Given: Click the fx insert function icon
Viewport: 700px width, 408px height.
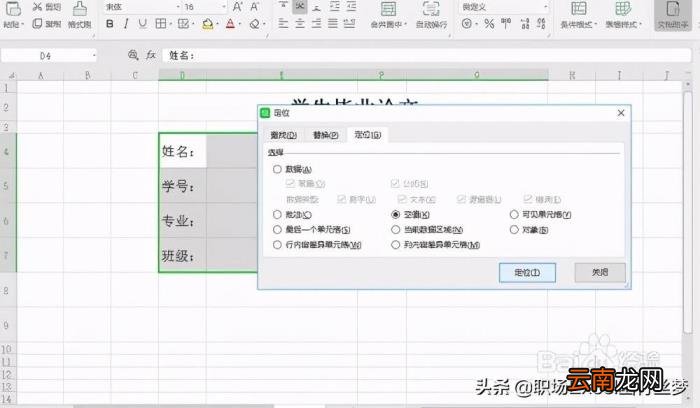Looking at the screenshot, I should point(151,55).
